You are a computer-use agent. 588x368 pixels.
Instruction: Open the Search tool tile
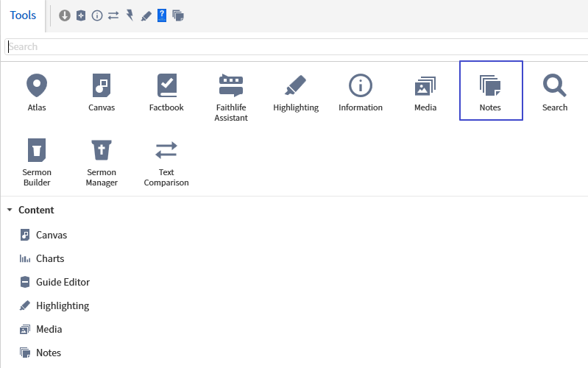555,93
